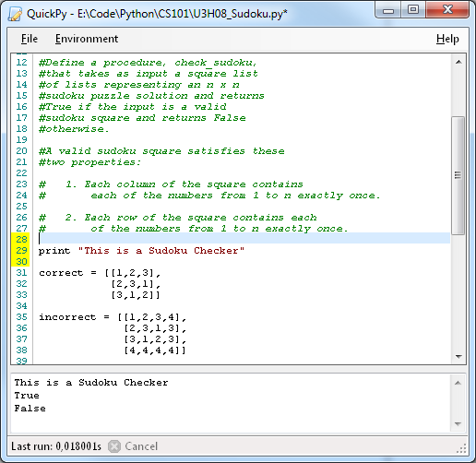Maximize the QuickPy window

click(x=413, y=10)
